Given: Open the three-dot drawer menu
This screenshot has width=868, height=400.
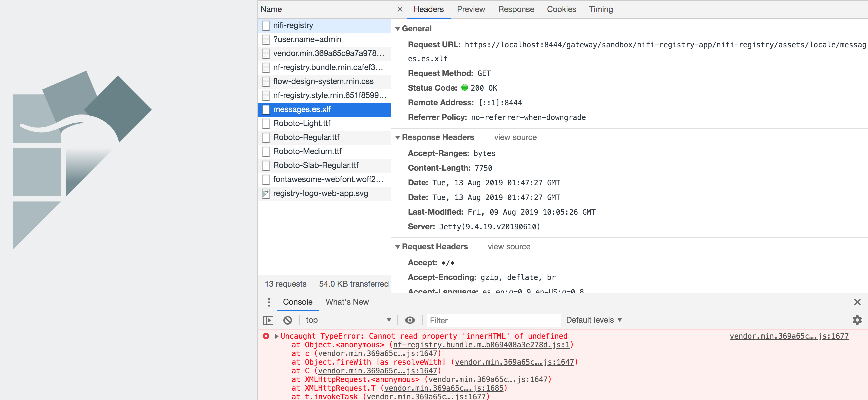Looking at the screenshot, I should 269,302.
